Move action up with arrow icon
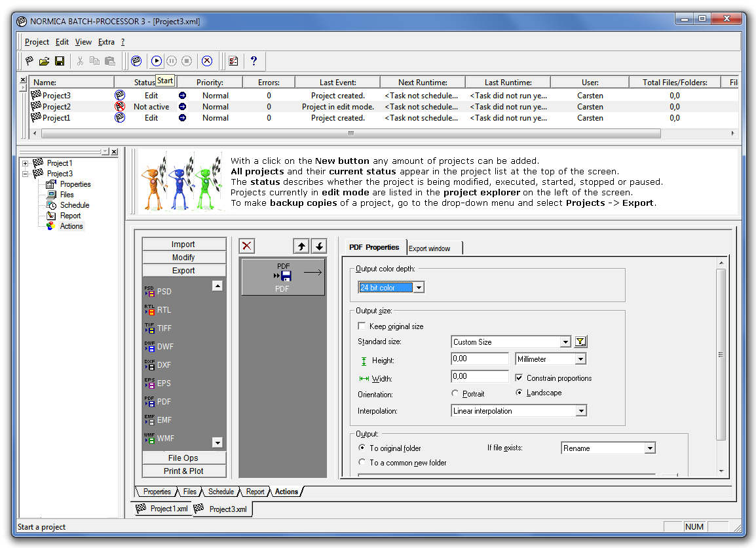 [x=301, y=246]
